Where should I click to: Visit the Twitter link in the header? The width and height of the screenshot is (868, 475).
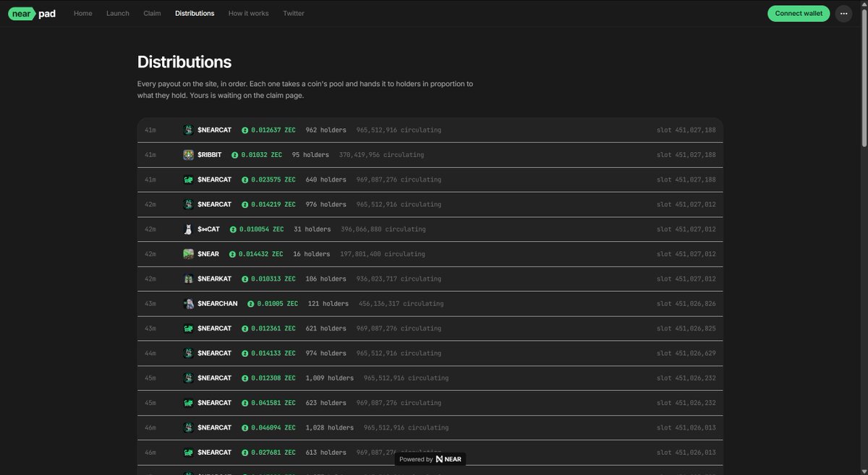click(x=294, y=13)
